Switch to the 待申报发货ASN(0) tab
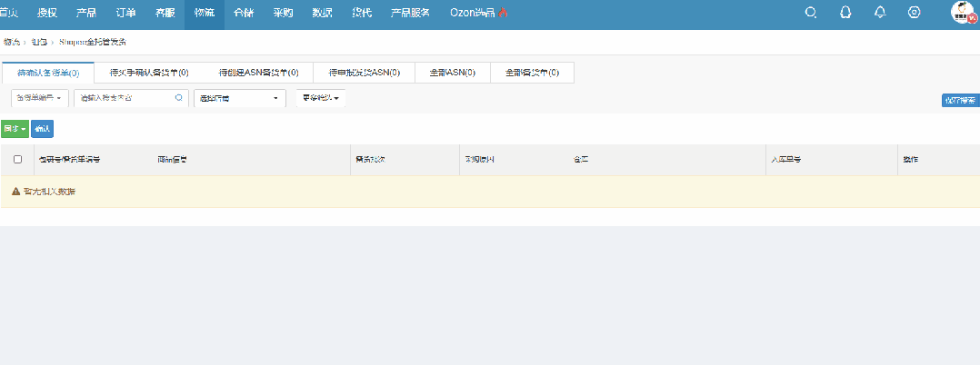 pos(365,73)
